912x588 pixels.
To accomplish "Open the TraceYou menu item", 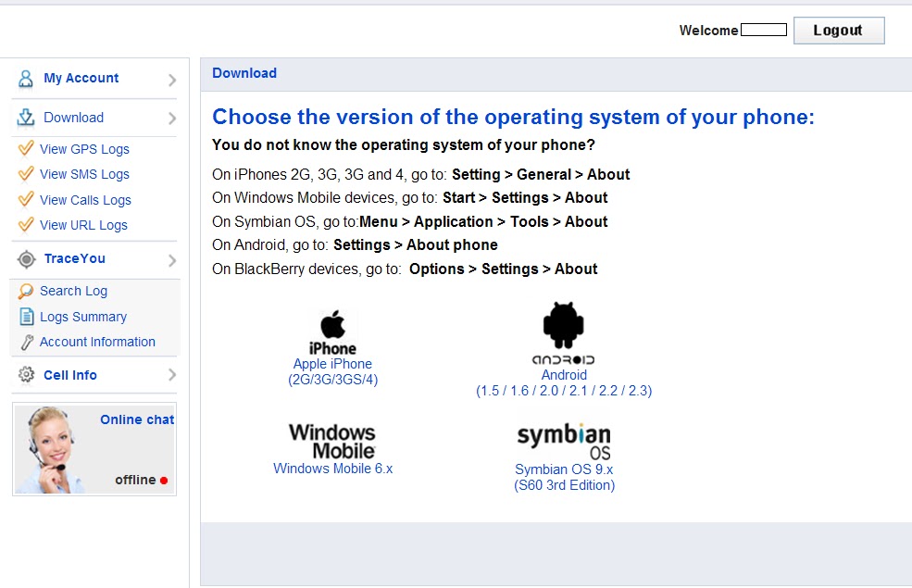I will [74, 259].
